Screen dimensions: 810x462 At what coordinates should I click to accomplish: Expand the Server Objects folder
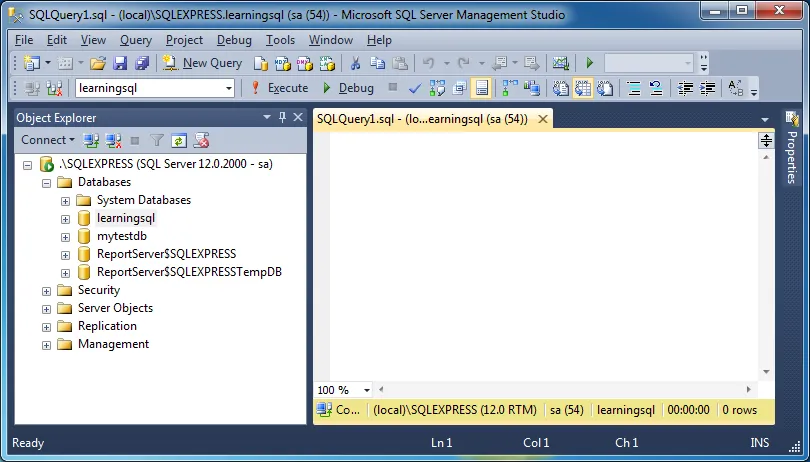pos(46,310)
